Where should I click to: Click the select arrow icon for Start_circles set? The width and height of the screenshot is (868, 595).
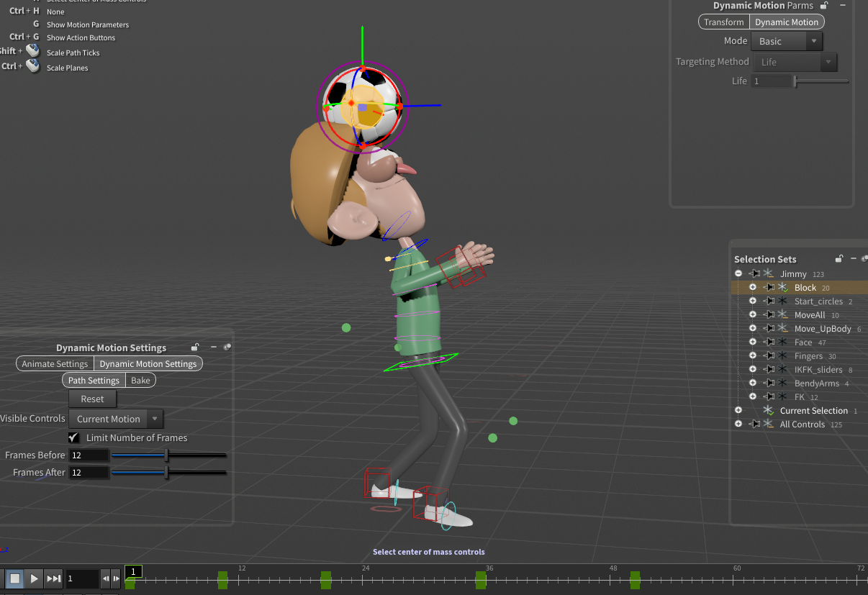768,301
